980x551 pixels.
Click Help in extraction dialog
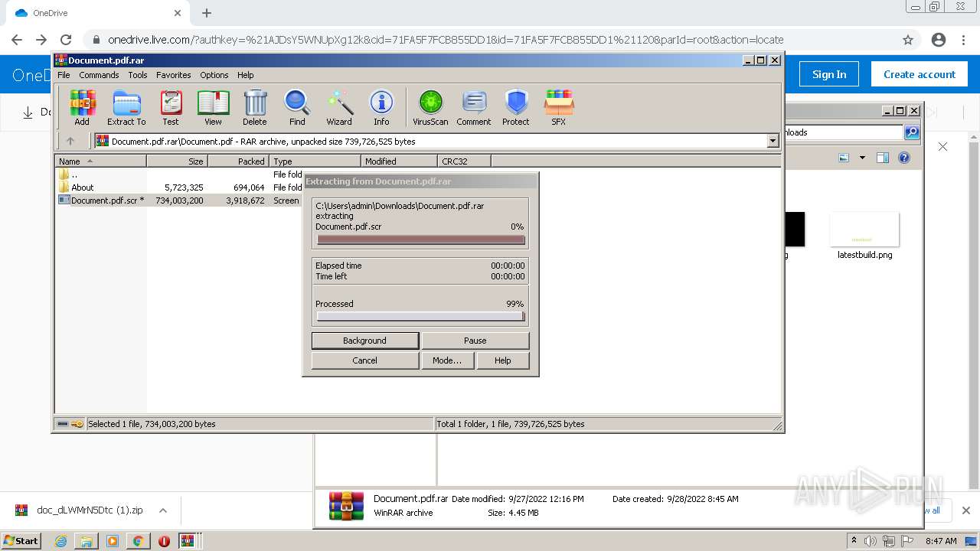502,360
